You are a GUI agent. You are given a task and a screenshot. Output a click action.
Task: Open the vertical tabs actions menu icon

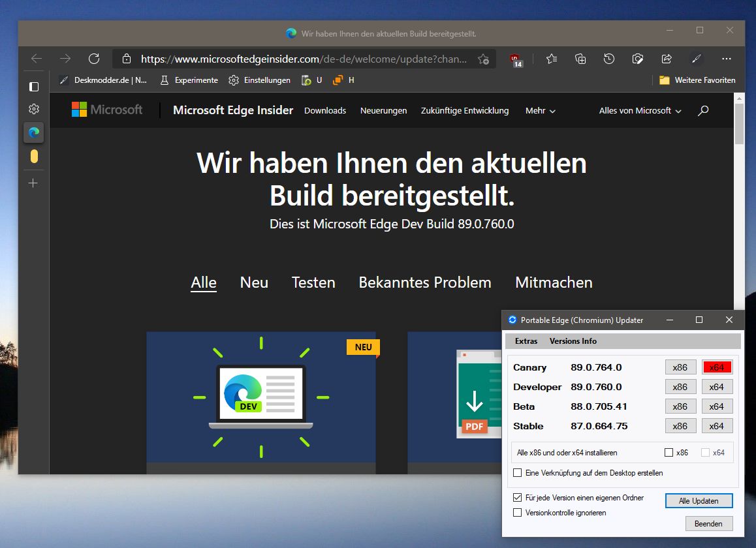tap(34, 87)
